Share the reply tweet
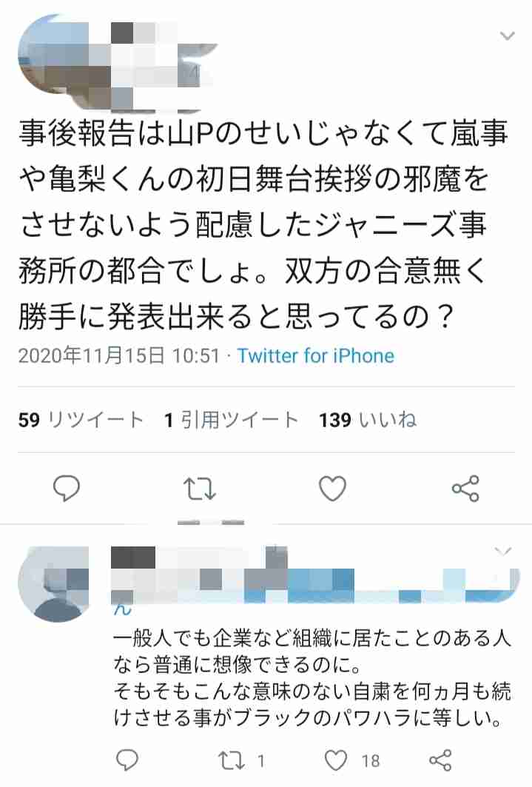This screenshot has height=787, width=532. click(x=441, y=760)
